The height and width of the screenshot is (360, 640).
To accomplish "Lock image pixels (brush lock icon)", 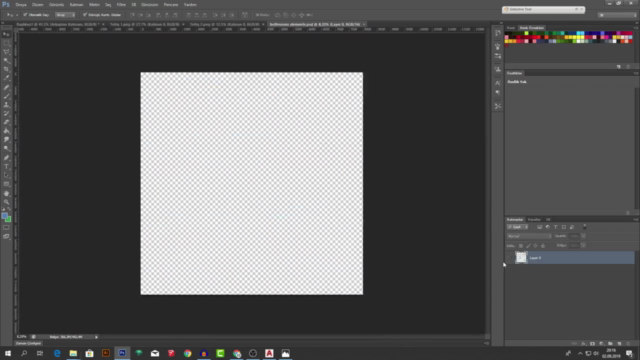I will coord(528,246).
